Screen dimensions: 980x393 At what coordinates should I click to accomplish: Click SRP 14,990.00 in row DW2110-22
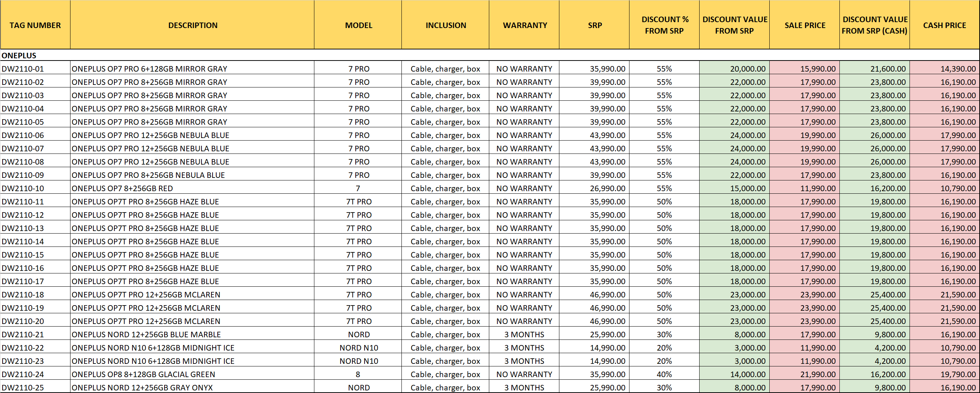click(x=594, y=348)
